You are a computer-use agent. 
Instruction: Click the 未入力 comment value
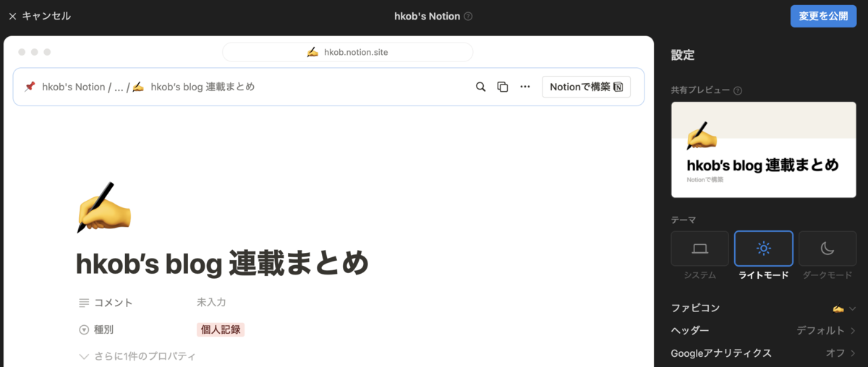point(211,302)
